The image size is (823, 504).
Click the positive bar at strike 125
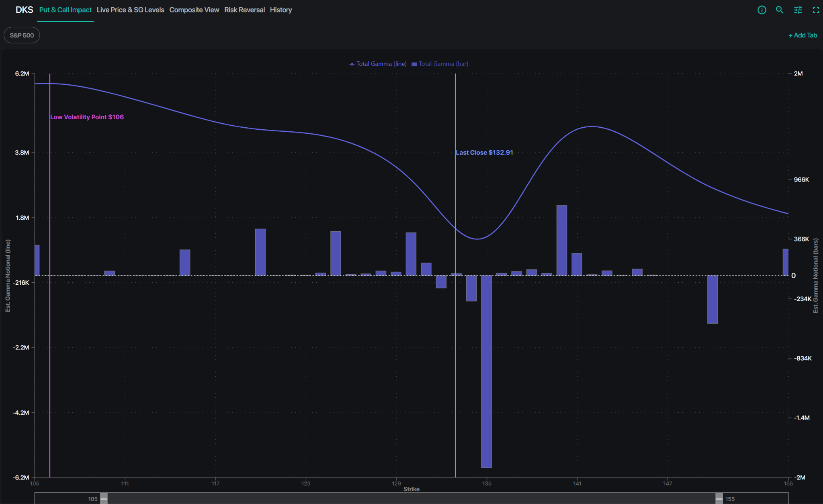click(336, 253)
